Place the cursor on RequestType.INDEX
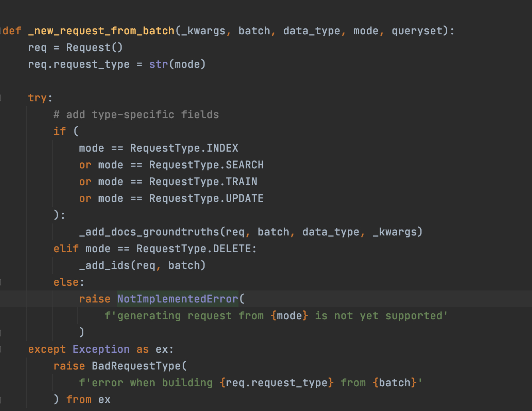Viewport: 532px width, 411px height. pyautogui.click(x=184, y=148)
